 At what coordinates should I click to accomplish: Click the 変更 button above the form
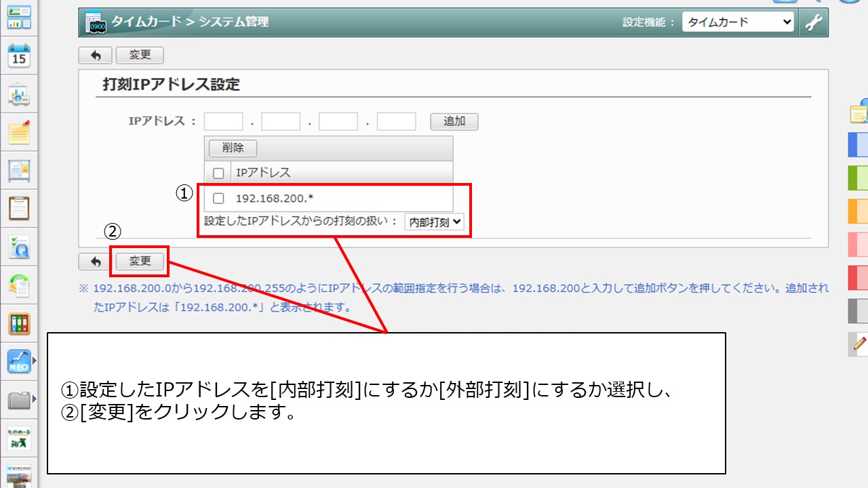click(x=140, y=56)
